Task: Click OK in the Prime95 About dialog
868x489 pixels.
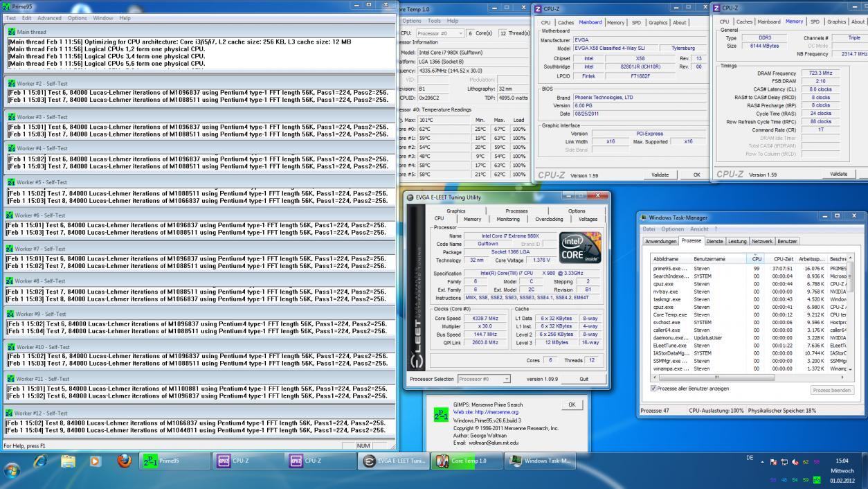Action: [571, 404]
